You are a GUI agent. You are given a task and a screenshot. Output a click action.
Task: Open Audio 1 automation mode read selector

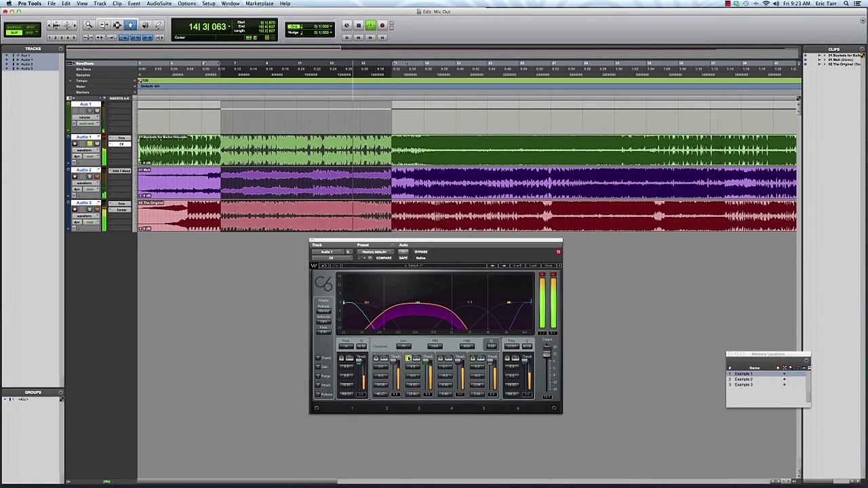(x=91, y=156)
